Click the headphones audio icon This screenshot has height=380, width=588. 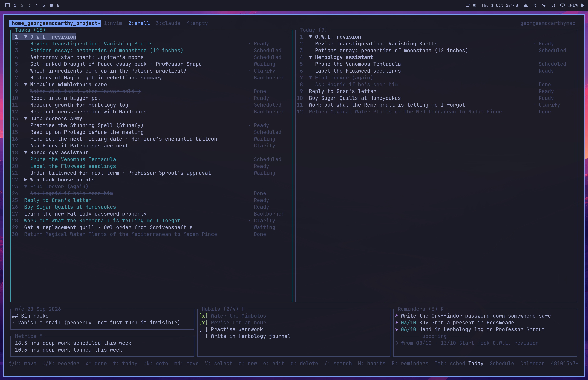(553, 5)
